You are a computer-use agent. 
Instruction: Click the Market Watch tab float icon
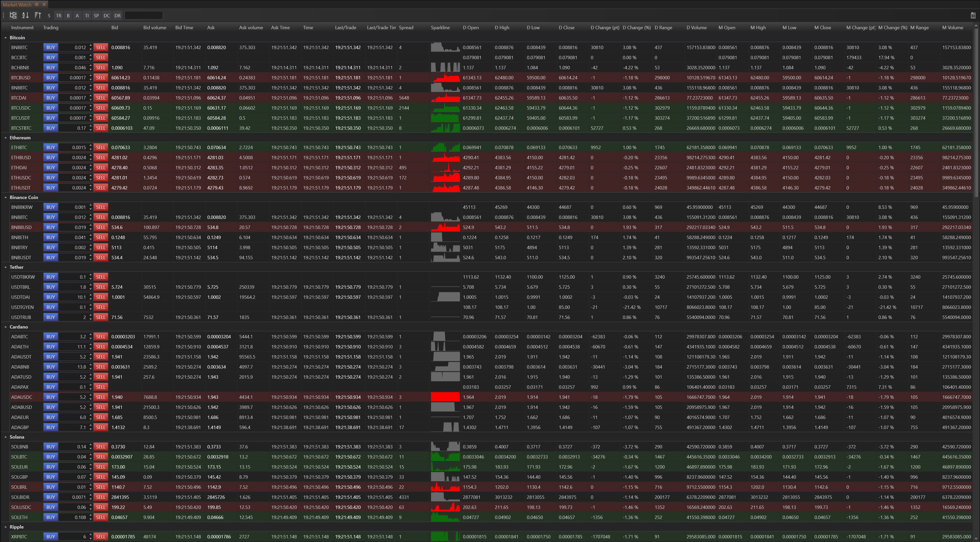tap(37, 5)
